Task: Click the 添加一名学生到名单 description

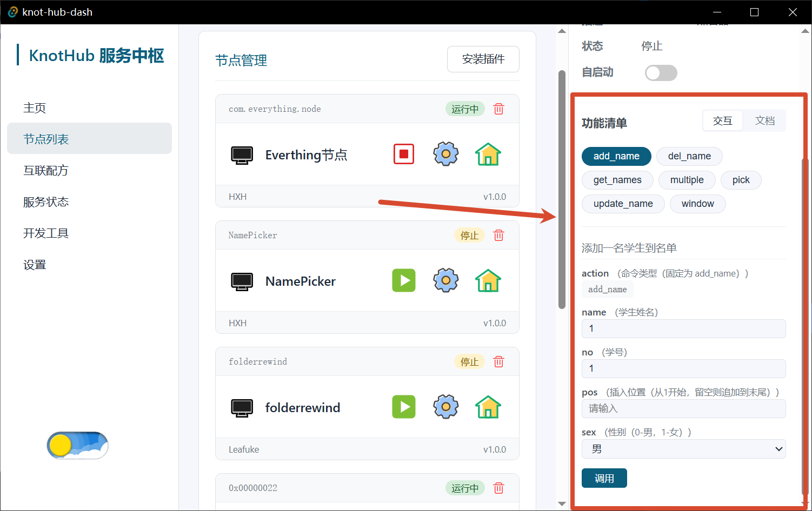Action: coord(629,248)
